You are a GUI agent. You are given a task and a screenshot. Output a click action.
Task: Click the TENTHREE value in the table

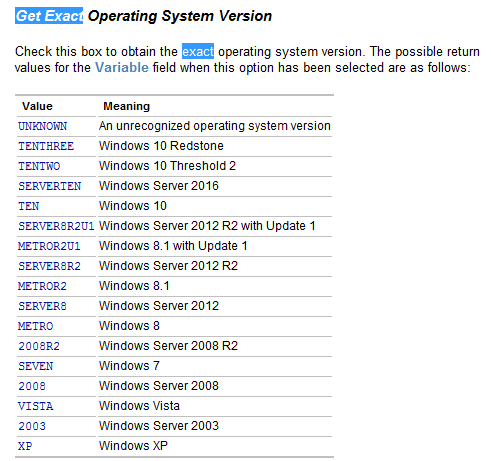[x=46, y=146]
